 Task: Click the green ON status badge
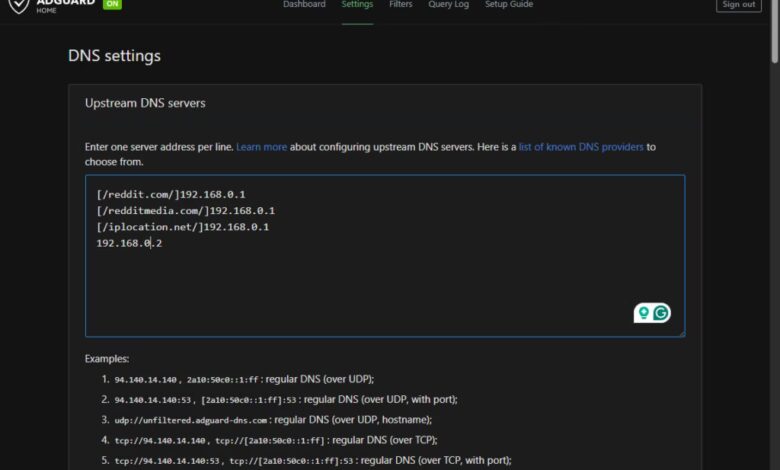pyautogui.click(x=112, y=4)
